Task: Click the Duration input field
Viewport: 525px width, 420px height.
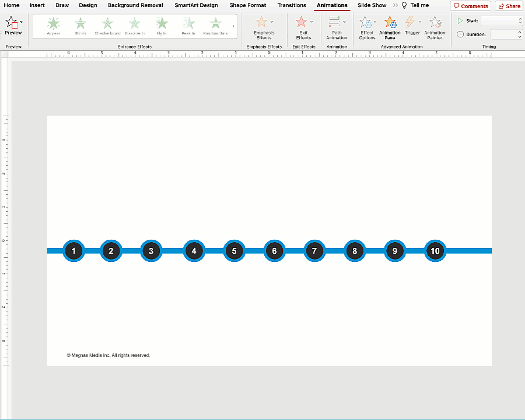Action: click(x=504, y=34)
